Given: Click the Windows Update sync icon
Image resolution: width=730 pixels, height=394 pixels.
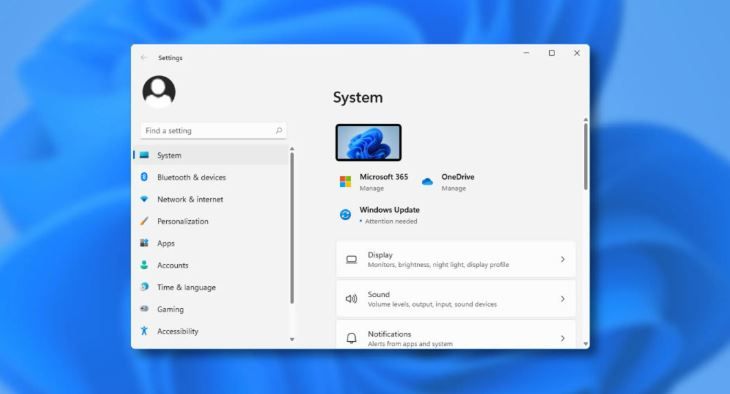Looking at the screenshot, I should coord(345,215).
